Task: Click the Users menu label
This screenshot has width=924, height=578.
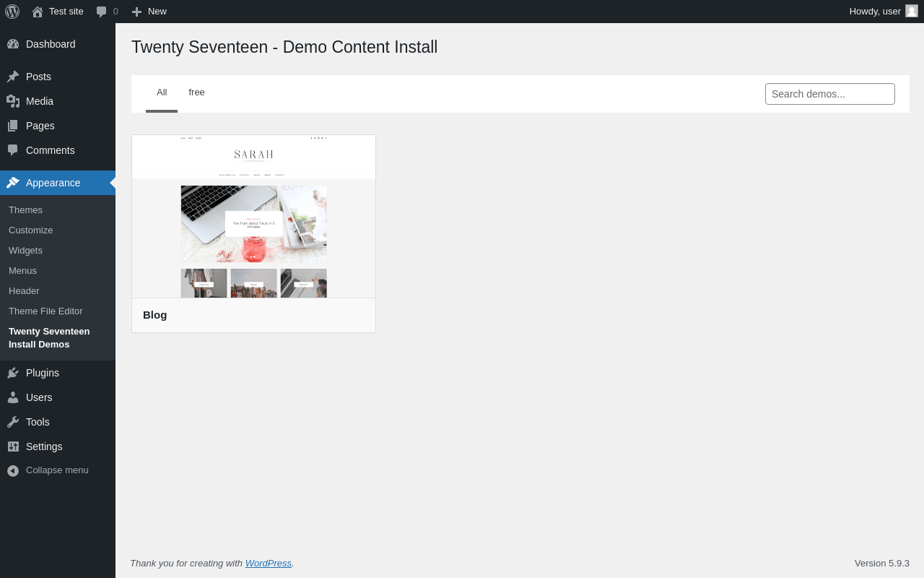Action: [39, 397]
